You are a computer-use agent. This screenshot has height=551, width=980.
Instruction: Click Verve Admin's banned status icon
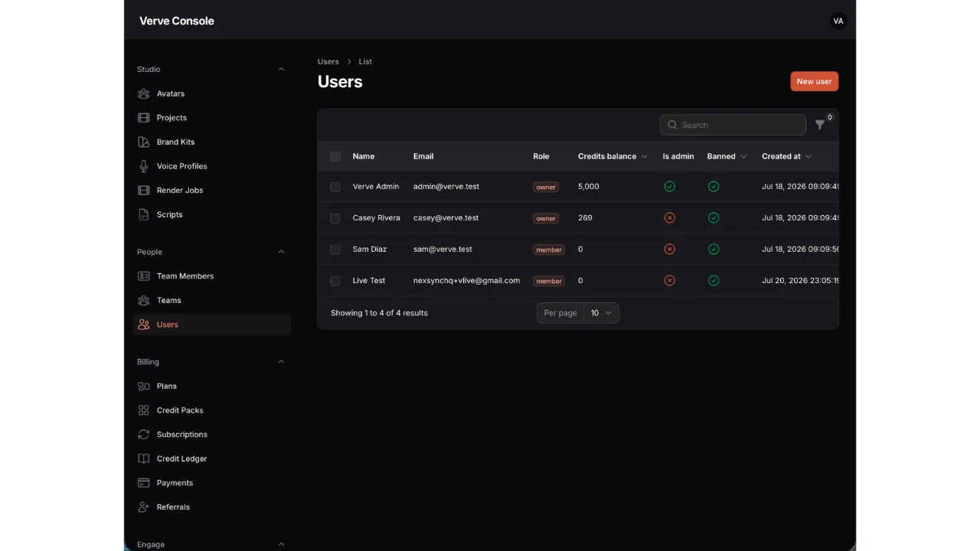[714, 187]
